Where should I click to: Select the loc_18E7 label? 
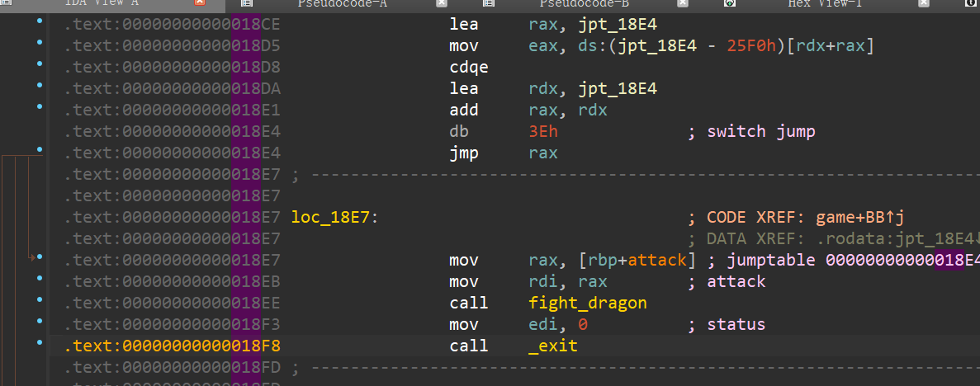[334, 217]
